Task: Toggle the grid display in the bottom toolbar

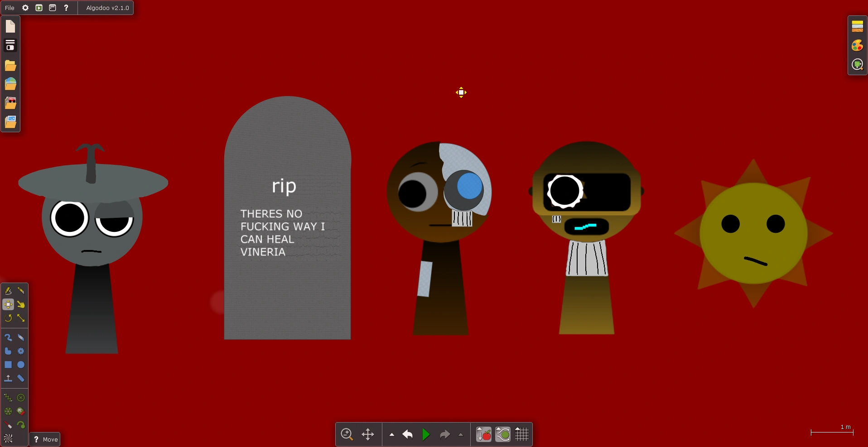Action: (x=522, y=434)
